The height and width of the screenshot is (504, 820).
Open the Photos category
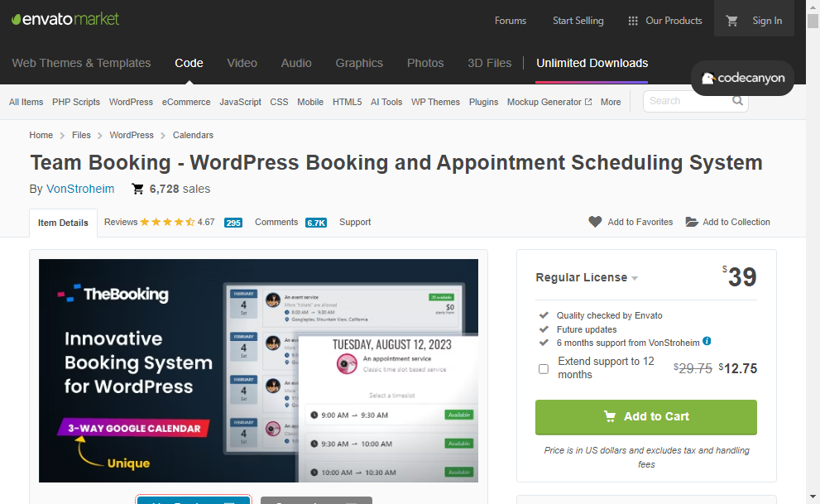[x=425, y=63]
